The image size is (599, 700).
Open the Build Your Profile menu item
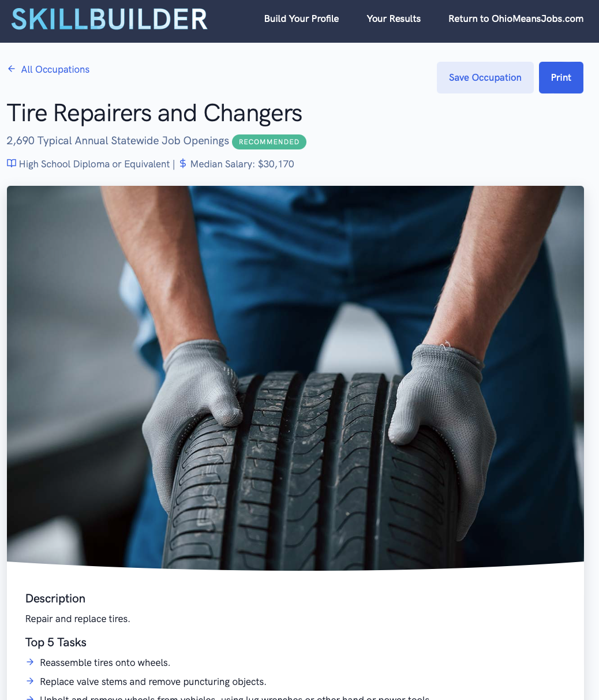(301, 18)
